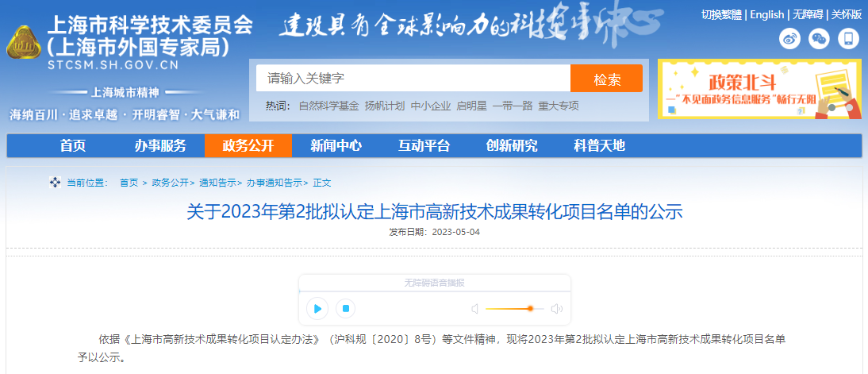
Task: Click the keyword search input field
Action: pos(413,79)
